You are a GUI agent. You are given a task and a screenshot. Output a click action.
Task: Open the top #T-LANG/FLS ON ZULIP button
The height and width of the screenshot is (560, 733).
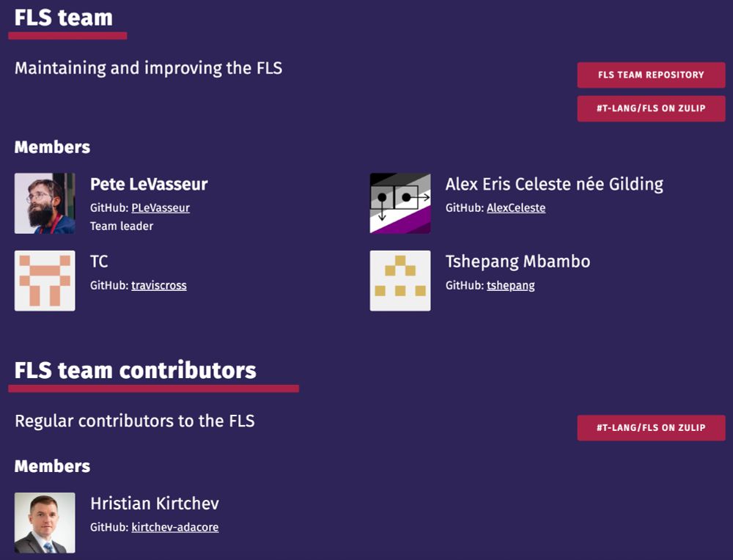tap(651, 108)
